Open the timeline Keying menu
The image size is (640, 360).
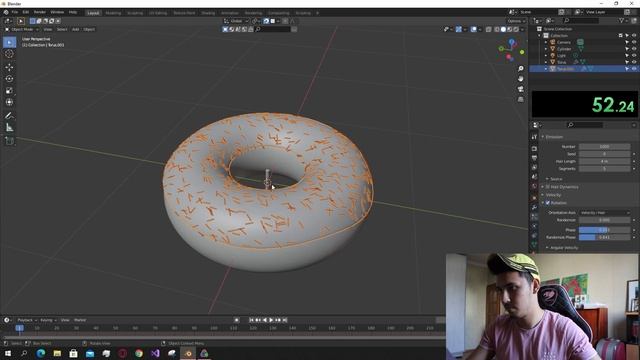(48, 320)
